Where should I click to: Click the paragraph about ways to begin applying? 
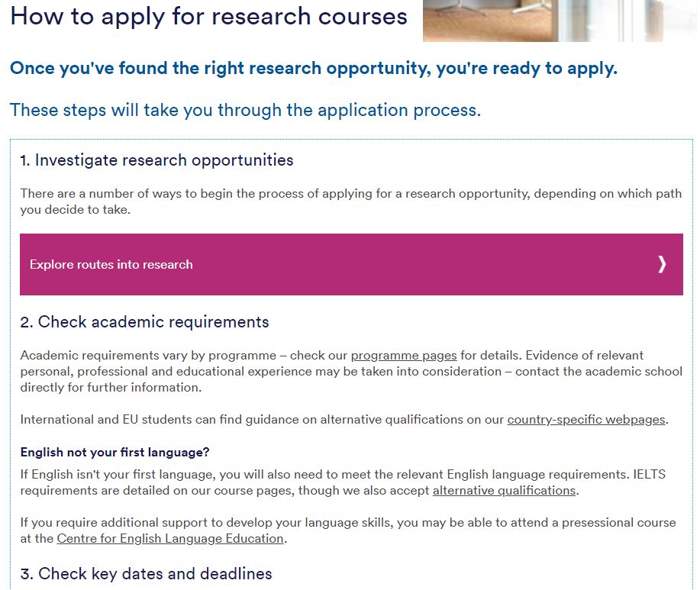351,202
